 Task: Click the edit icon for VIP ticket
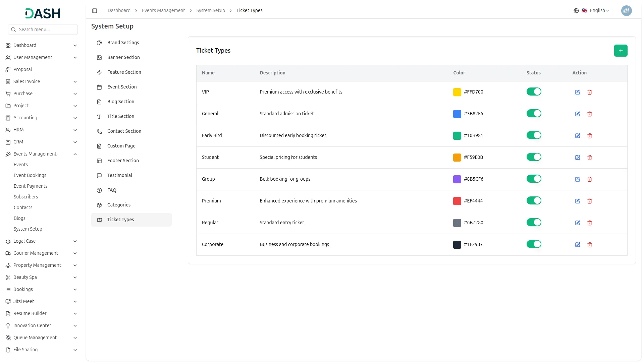click(x=578, y=92)
